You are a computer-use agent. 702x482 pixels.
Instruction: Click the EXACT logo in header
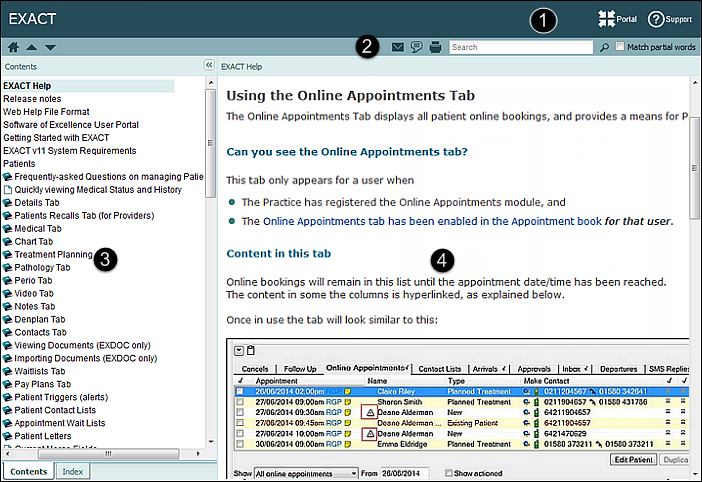[x=32, y=19]
